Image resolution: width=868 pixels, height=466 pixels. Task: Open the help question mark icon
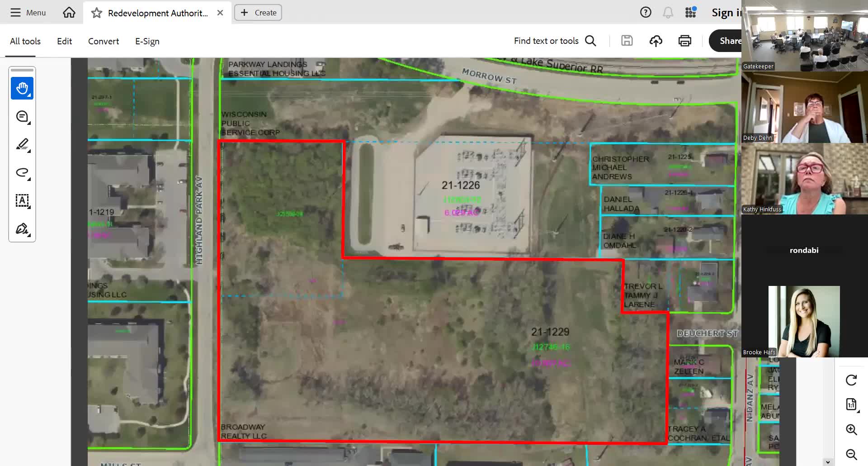[x=646, y=13]
